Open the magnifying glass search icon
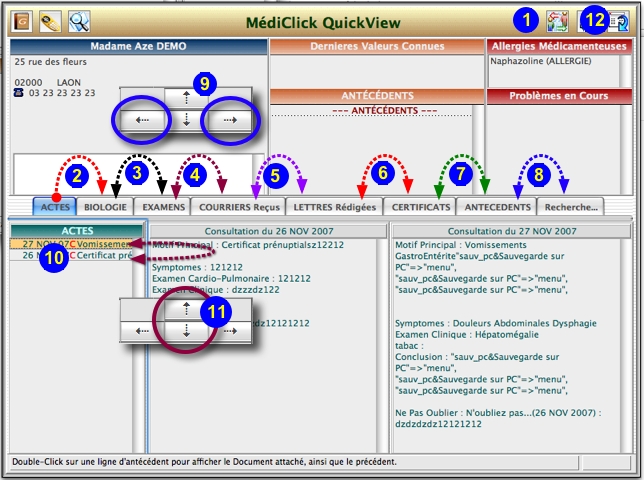The width and height of the screenshot is (644, 480). 79,21
